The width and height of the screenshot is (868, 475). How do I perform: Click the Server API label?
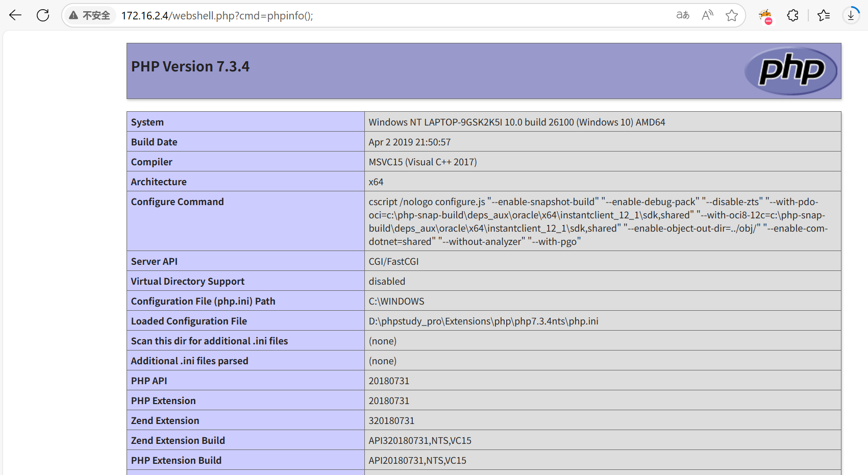154,261
